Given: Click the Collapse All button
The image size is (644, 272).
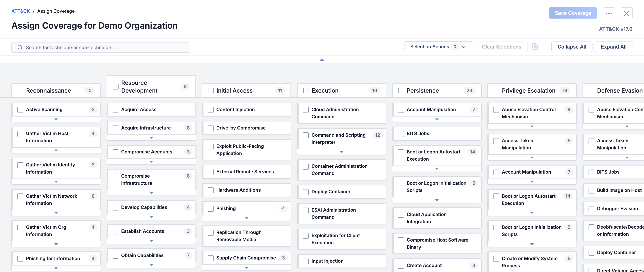Looking at the screenshot, I should pos(572,47).
